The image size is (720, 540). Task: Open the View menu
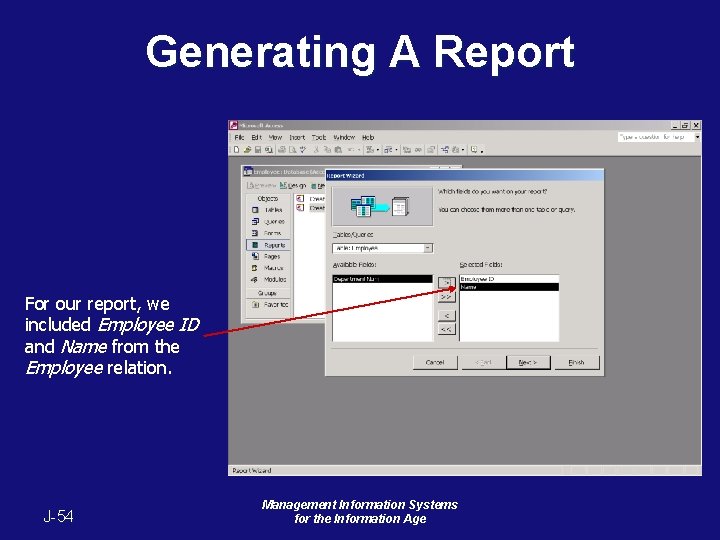click(x=275, y=137)
